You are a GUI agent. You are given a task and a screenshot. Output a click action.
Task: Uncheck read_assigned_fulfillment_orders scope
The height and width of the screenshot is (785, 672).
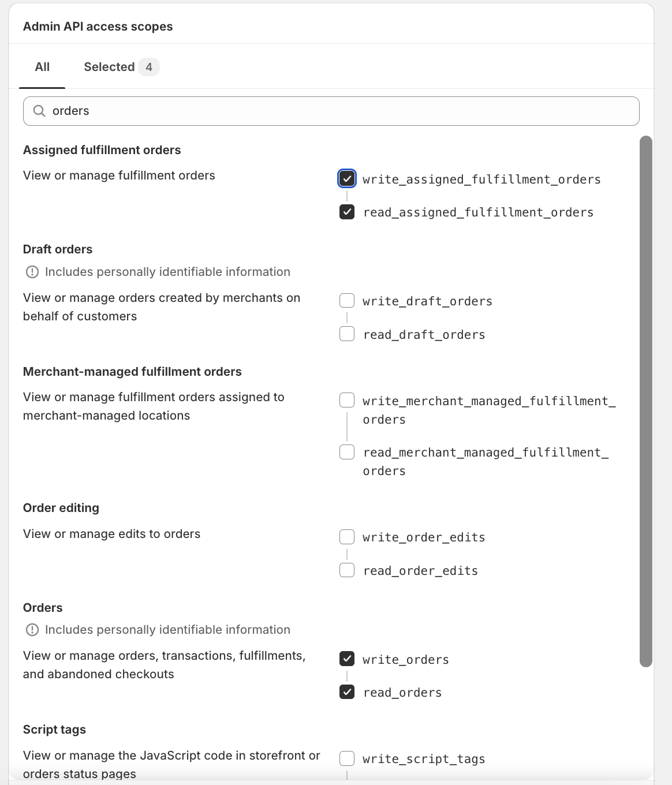coord(347,212)
